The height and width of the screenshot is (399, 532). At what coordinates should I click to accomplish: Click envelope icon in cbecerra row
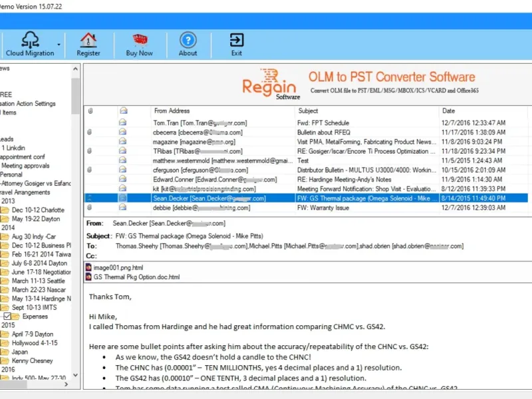123,132
